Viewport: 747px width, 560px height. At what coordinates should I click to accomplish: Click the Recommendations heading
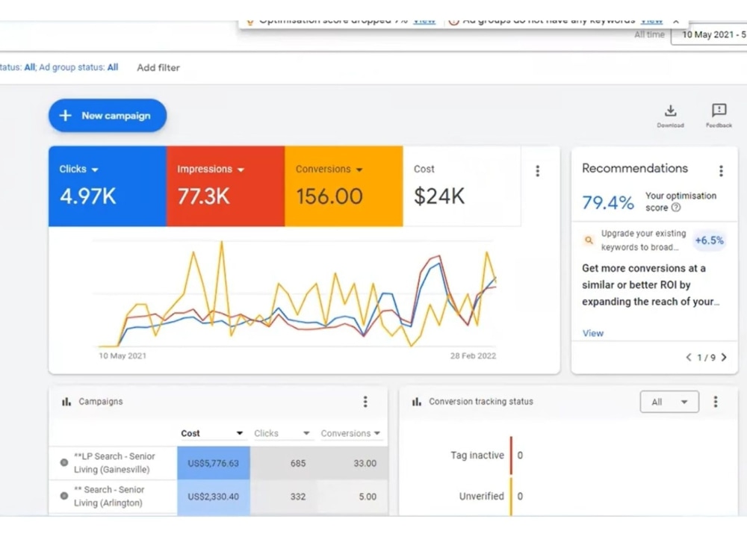pyautogui.click(x=634, y=168)
